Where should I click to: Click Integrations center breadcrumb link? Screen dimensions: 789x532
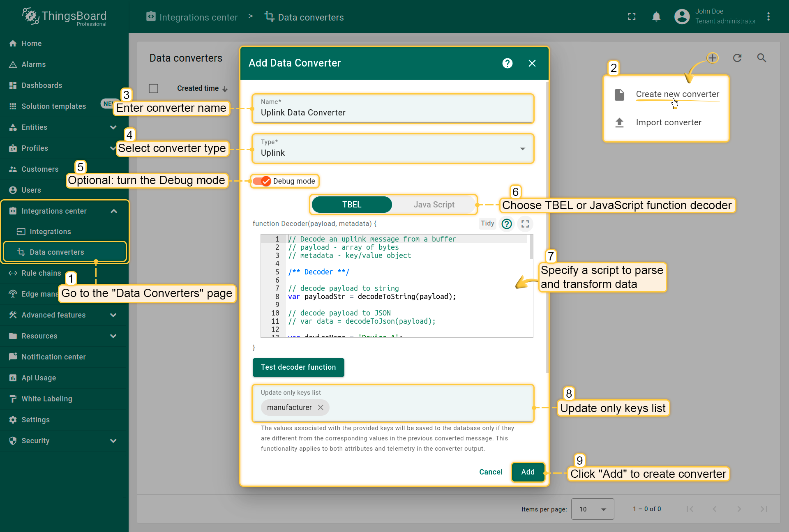(x=192, y=17)
